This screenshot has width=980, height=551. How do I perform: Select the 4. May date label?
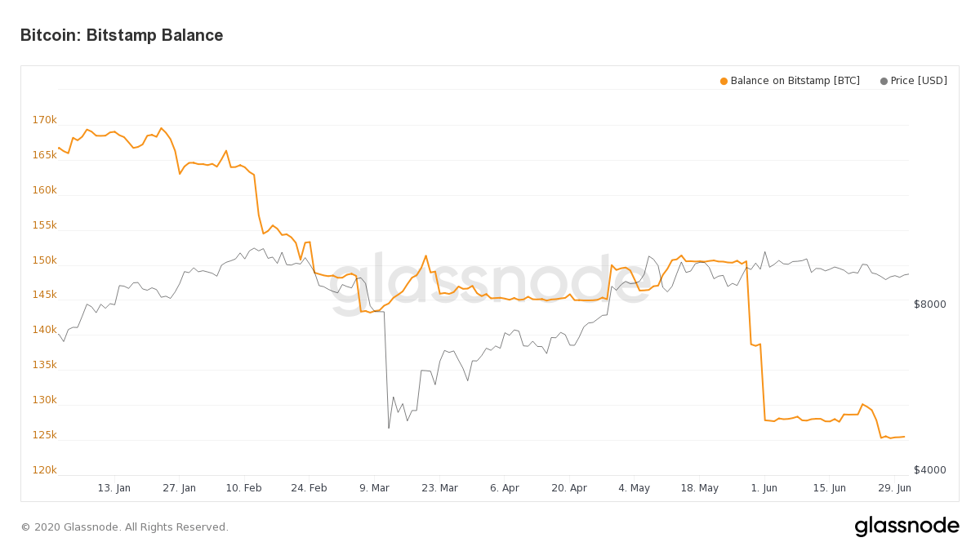[x=634, y=488]
